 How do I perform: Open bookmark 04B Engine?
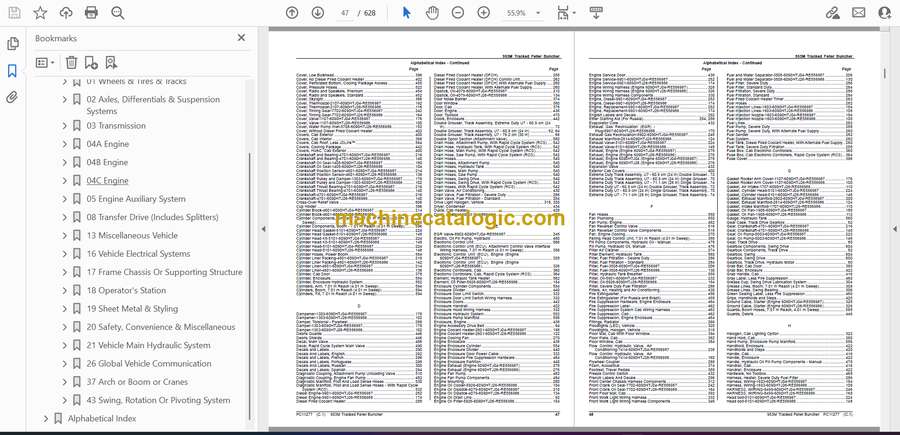pos(107,162)
